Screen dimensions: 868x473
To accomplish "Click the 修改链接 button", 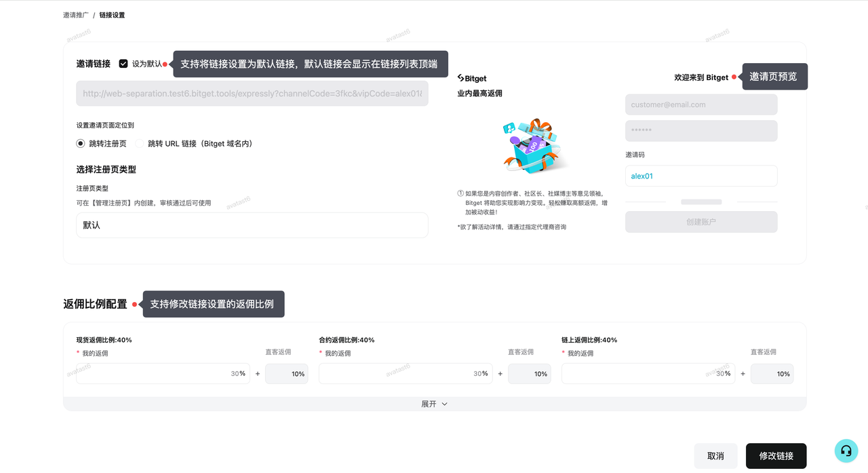I will (x=776, y=456).
